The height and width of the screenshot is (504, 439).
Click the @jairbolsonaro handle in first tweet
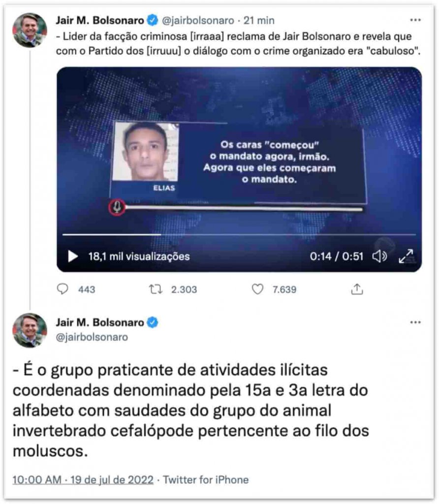[198, 20]
